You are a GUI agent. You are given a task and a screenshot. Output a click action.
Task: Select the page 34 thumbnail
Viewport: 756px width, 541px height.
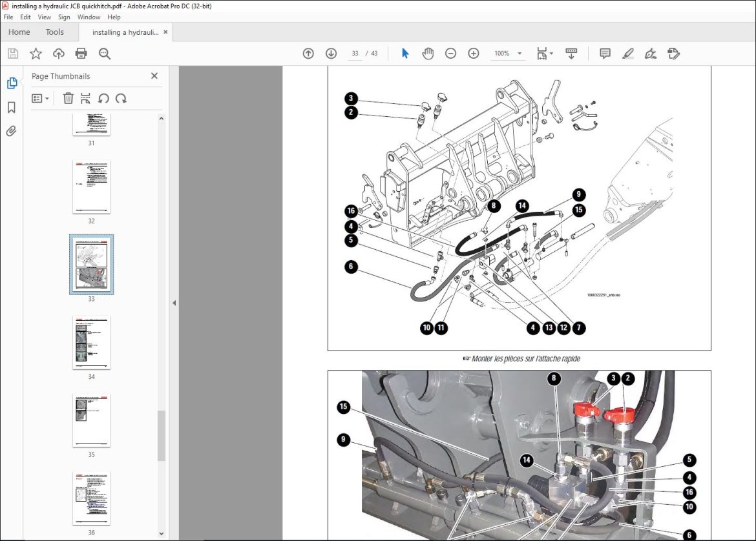[92, 343]
